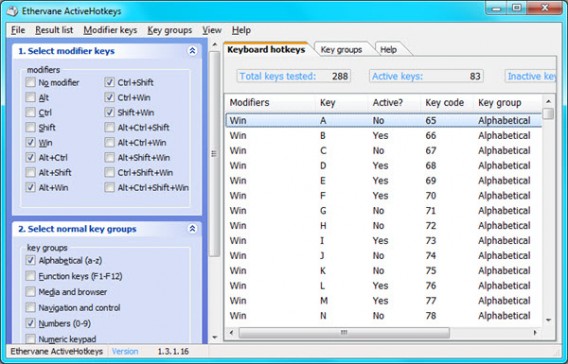Uncheck the Alt+Win checkbox

click(x=30, y=187)
